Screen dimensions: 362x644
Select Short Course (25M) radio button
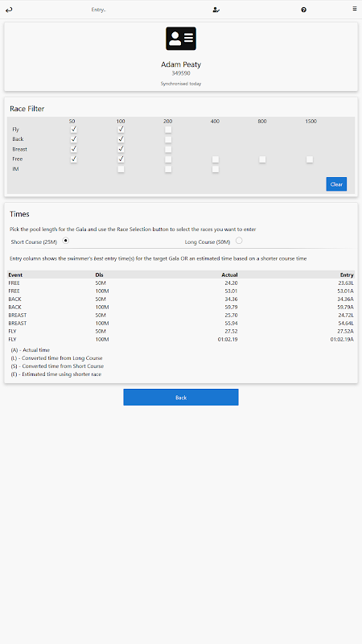point(66,241)
